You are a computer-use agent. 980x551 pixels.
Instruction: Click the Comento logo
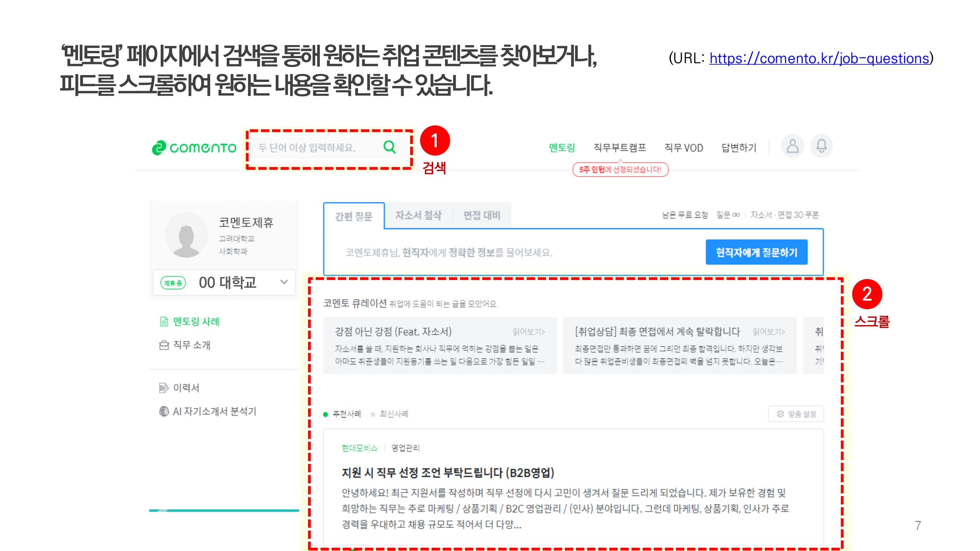tap(194, 148)
